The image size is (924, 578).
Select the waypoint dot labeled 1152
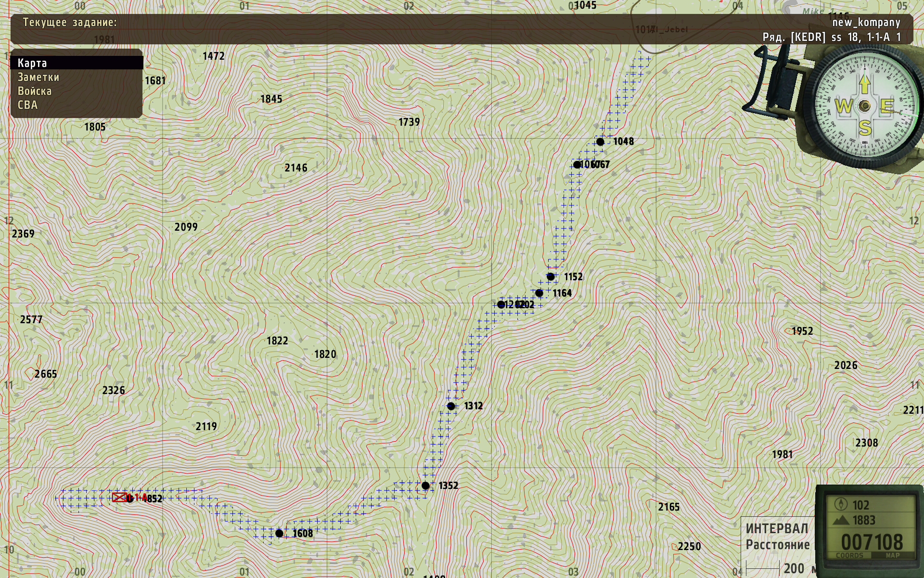coord(551,276)
